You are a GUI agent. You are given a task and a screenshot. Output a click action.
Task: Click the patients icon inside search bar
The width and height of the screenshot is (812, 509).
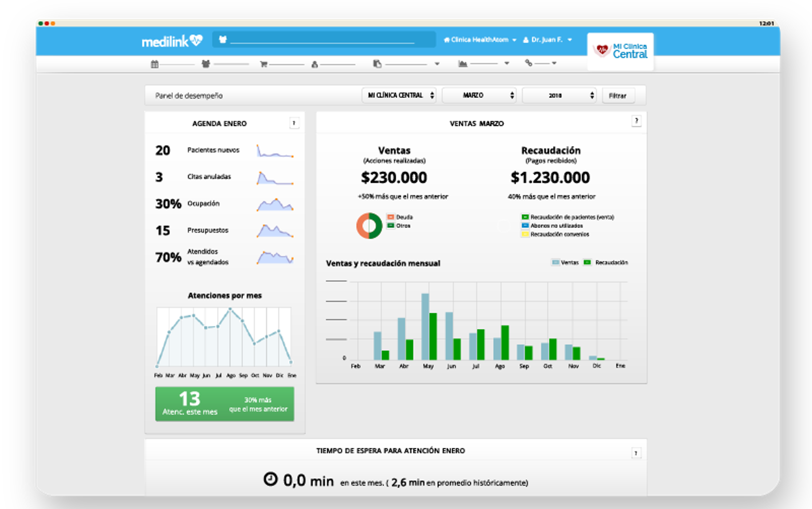[x=223, y=39]
